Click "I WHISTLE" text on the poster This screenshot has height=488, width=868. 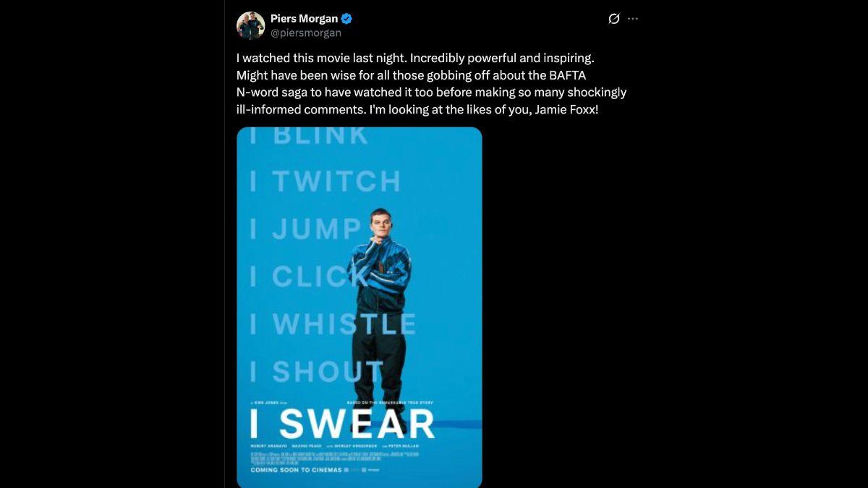(x=333, y=325)
